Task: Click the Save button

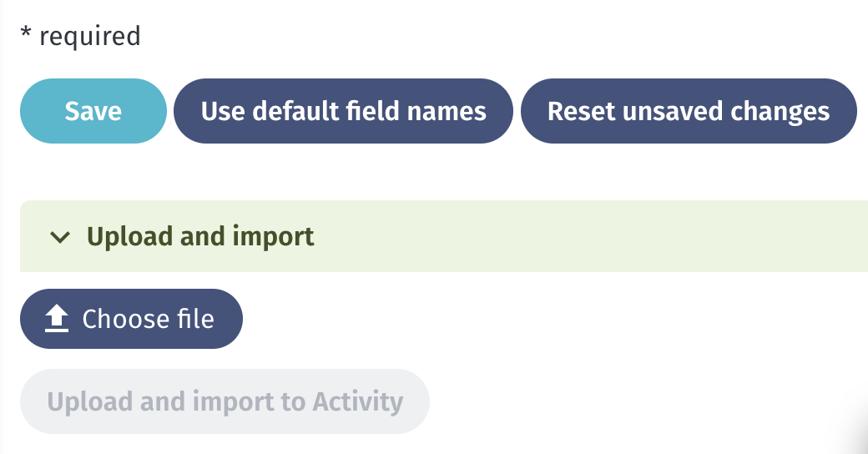Action: [93, 111]
